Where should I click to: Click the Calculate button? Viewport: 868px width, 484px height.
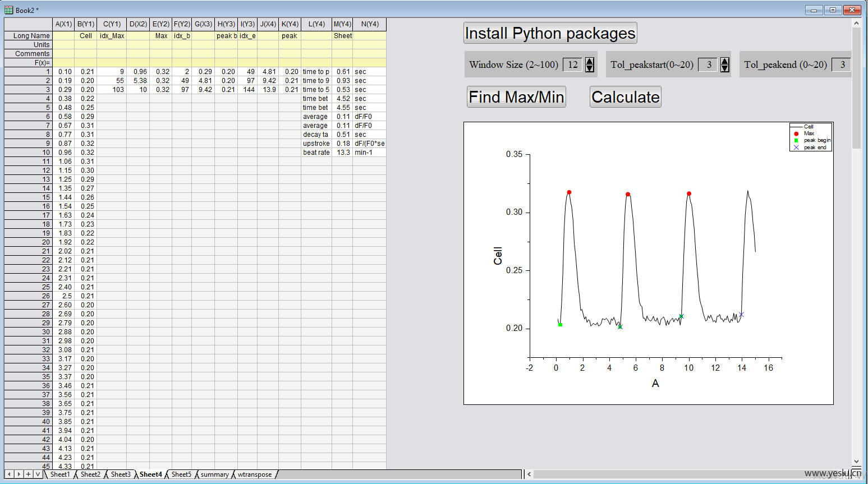(x=626, y=97)
